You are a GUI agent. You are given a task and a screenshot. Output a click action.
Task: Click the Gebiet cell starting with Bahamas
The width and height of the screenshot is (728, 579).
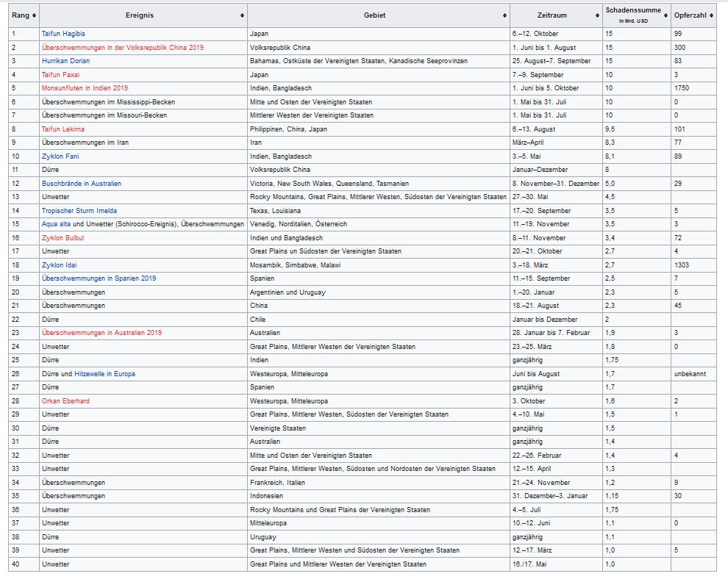coord(379,61)
